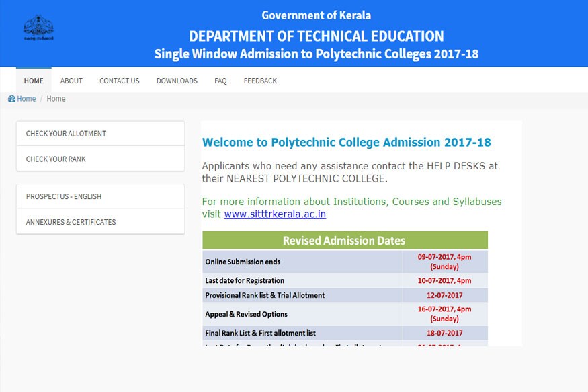Open the DOWNLOADS section
The width and height of the screenshot is (588, 392).
(x=177, y=81)
